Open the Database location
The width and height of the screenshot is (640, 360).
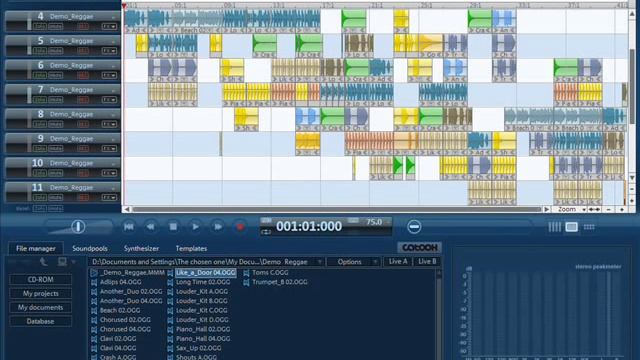(x=40, y=321)
